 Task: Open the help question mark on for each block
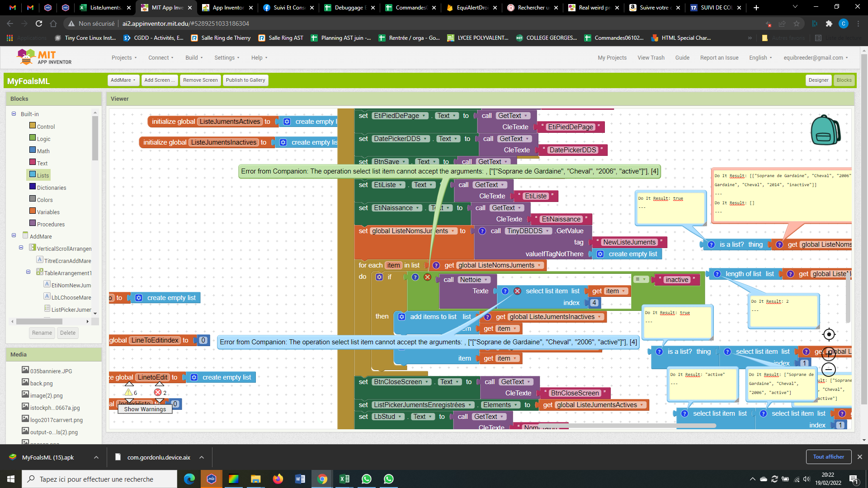436,265
